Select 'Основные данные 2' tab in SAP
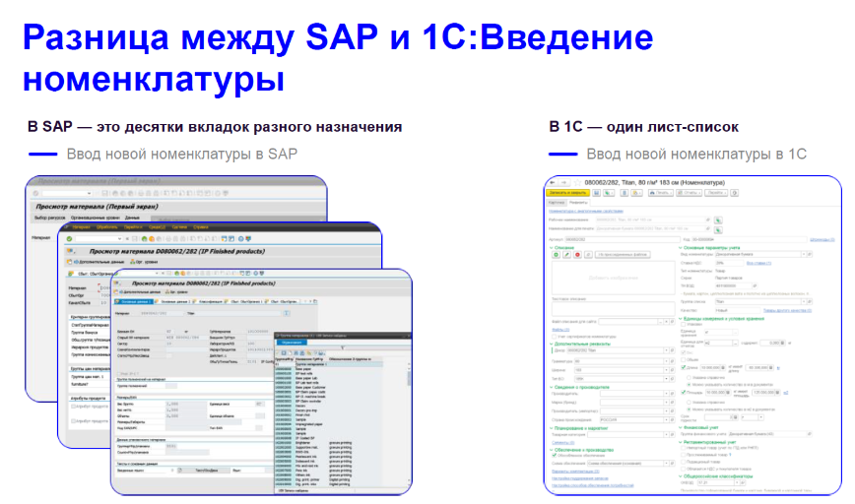 coord(174,301)
